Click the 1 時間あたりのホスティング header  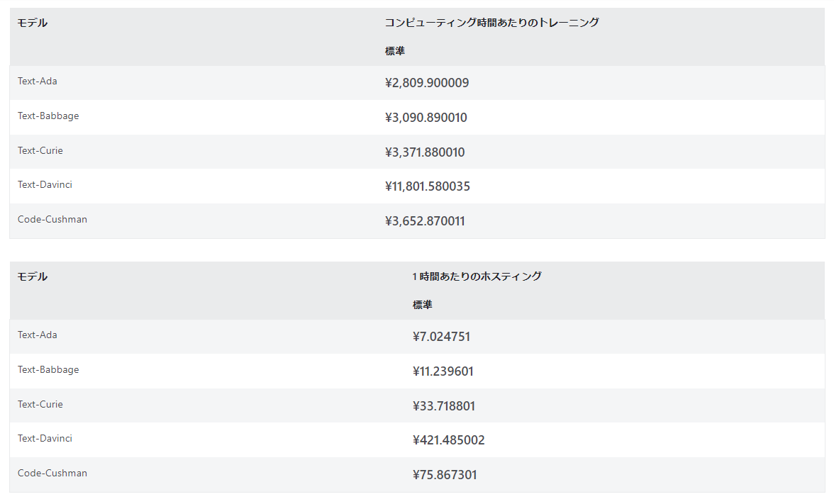coord(477,276)
